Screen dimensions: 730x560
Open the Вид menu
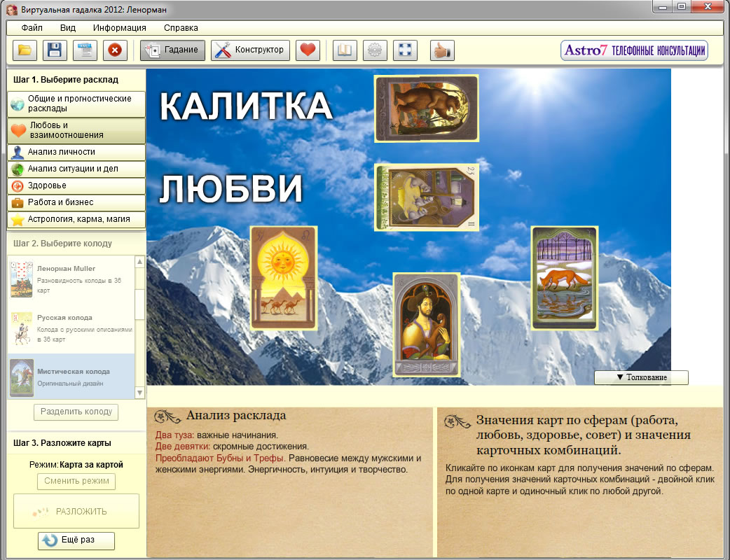point(67,28)
